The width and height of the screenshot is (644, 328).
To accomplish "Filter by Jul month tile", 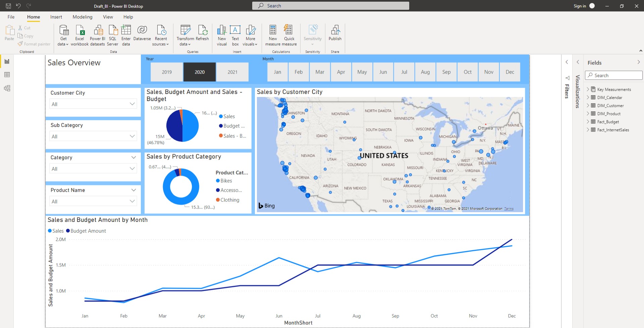I will pos(404,72).
